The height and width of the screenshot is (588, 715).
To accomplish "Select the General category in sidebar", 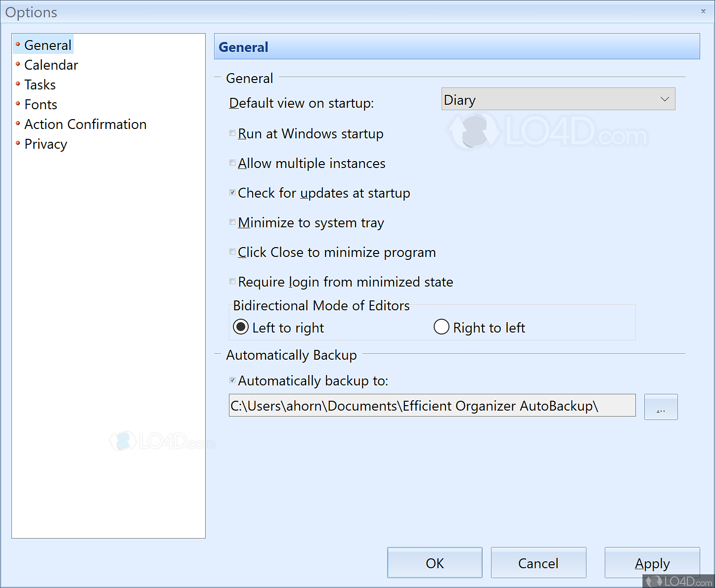I will pos(47,45).
